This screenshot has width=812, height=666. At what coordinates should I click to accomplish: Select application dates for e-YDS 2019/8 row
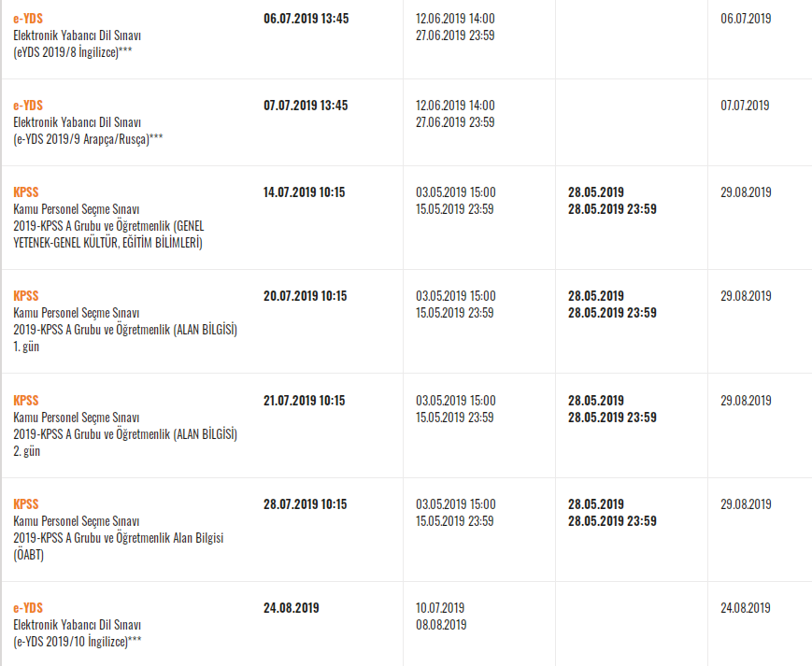(x=455, y=27)
